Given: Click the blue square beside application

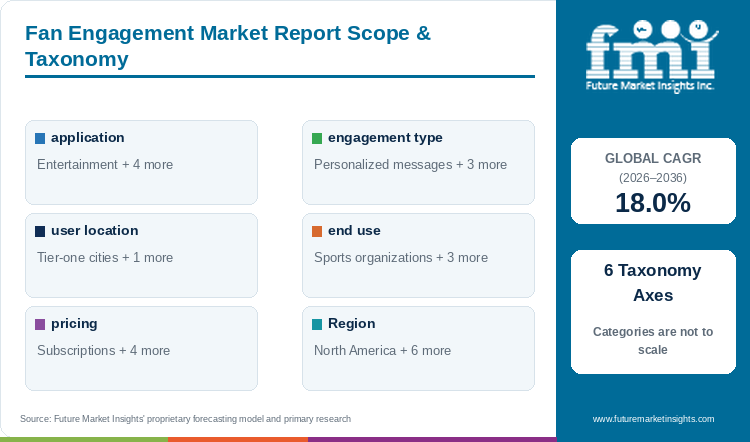Looking at the screenshot, I should click(40, 138).
